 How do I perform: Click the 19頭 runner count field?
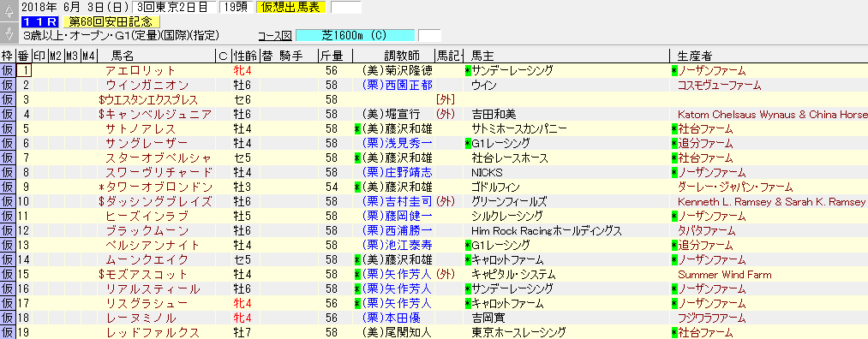pos(236,7)
